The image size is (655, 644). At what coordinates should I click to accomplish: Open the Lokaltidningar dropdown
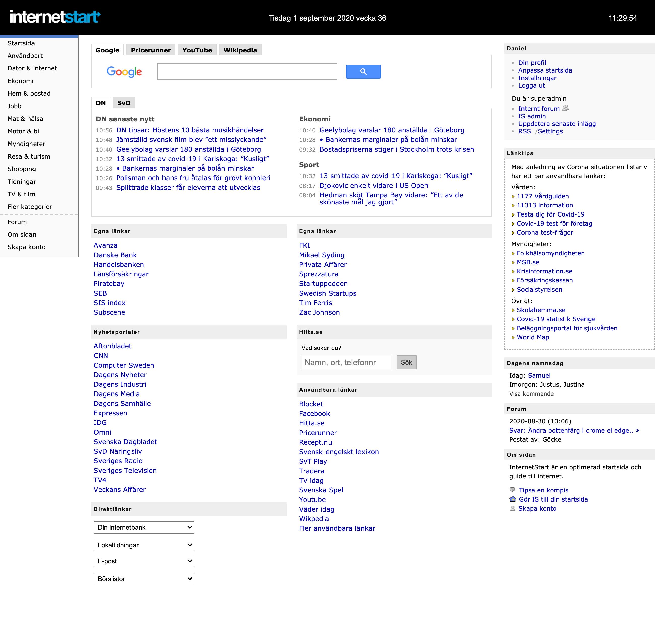[x=144, y=545]
